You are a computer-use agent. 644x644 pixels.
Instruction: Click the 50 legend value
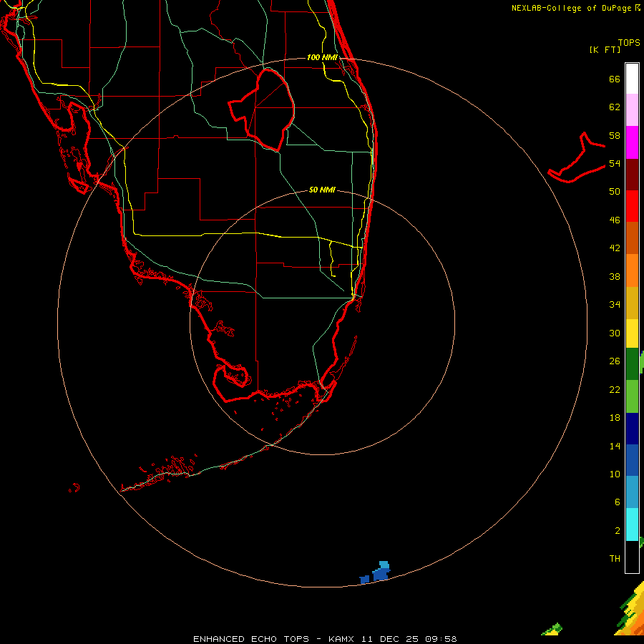click(x=615, y=191)
